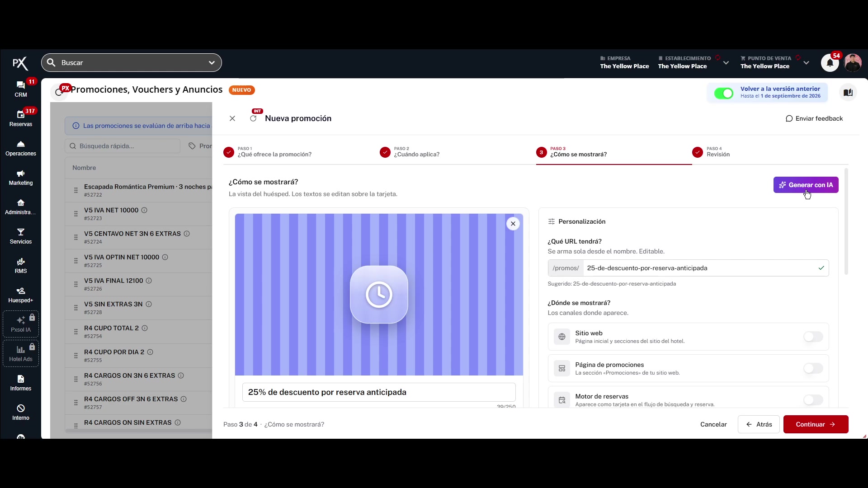Click Generar con IA button
Screen dimensions: 868x488
click(806, 185)
